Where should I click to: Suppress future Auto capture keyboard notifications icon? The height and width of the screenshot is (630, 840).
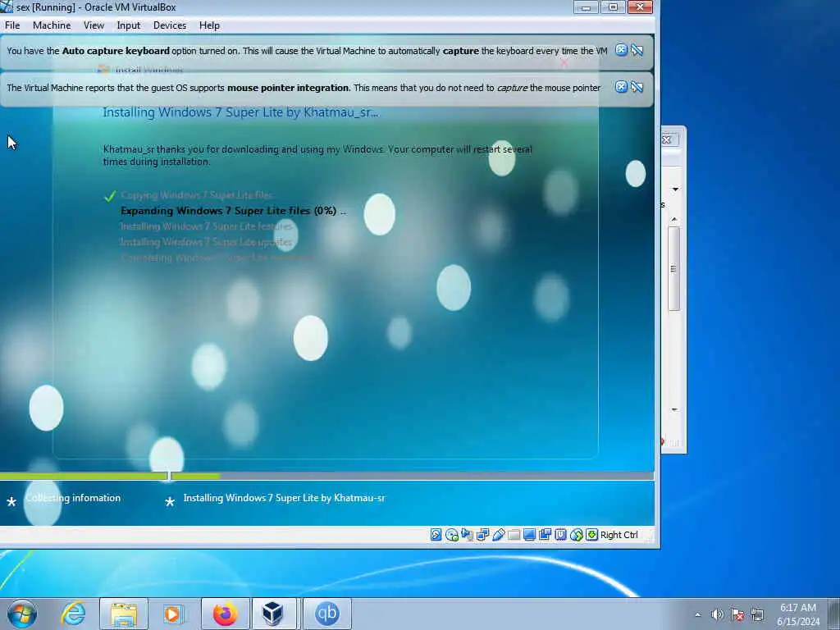[x=637, y=50]
